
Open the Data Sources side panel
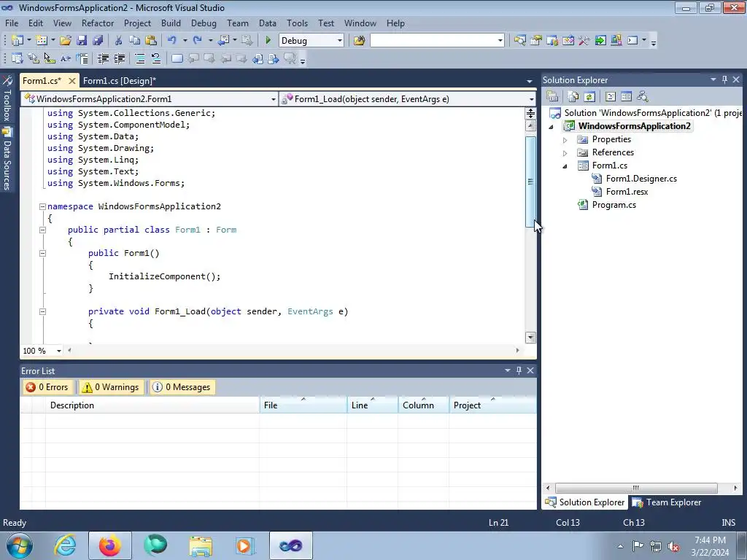(x=7, y=160)
